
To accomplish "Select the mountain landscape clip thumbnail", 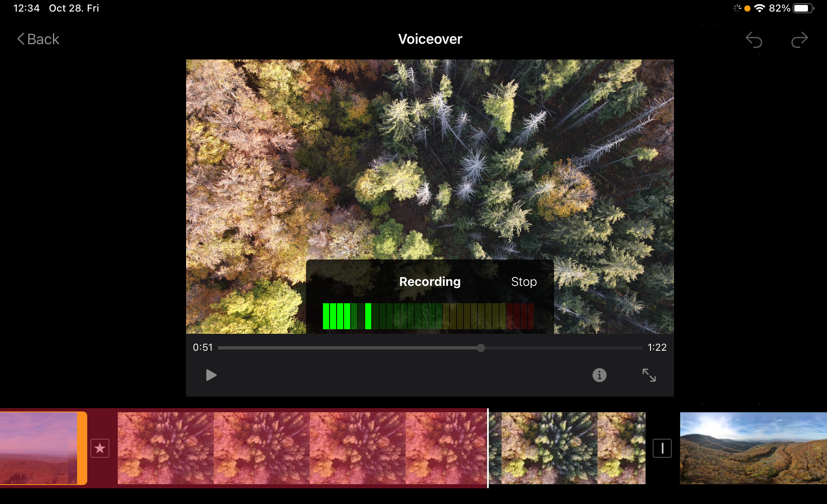I will (x=753, y=448).
